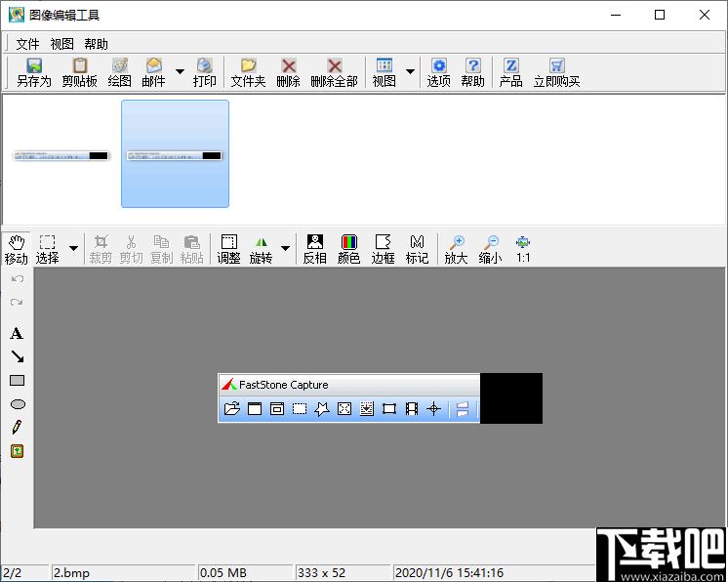The height and width of the screenshot is (582, 728).
Task: Set zoom to 1:1
Action: coord(523,250)
